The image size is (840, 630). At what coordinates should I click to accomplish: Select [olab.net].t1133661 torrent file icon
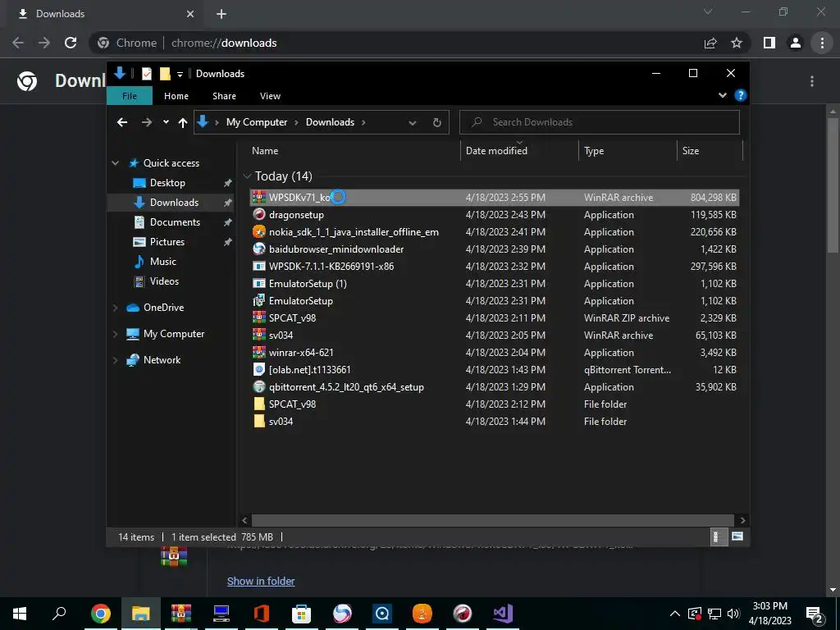pos(259,369)
